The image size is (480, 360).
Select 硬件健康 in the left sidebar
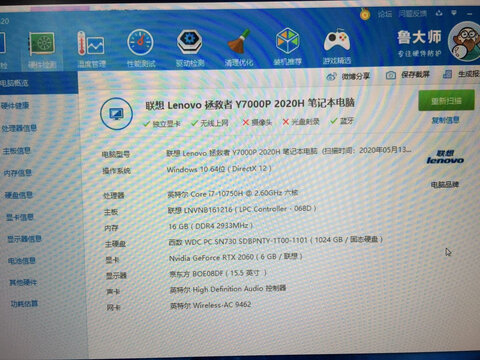click(x=15, y=106)
